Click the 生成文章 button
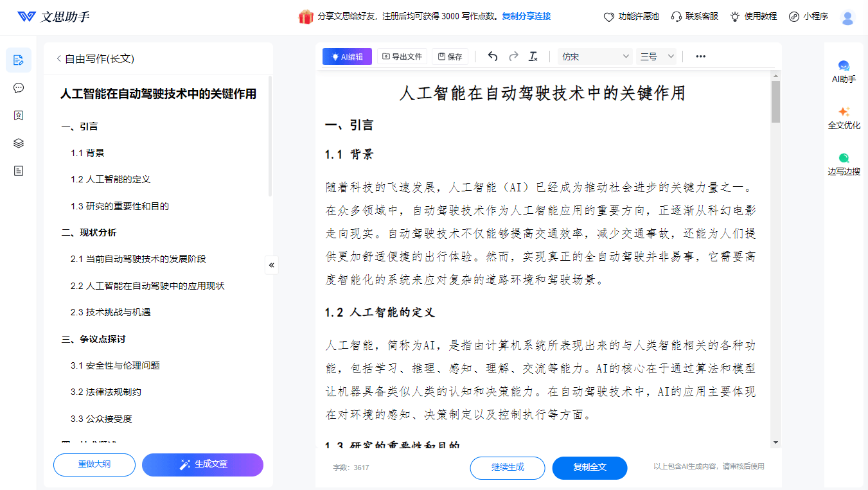This screenshot has width=868, height=490. 202,464
